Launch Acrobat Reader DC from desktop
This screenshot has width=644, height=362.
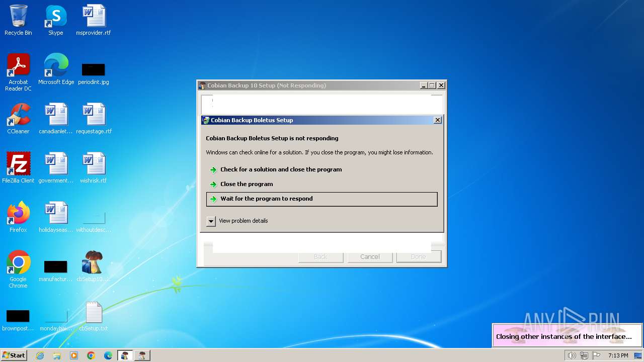[18, 72]
